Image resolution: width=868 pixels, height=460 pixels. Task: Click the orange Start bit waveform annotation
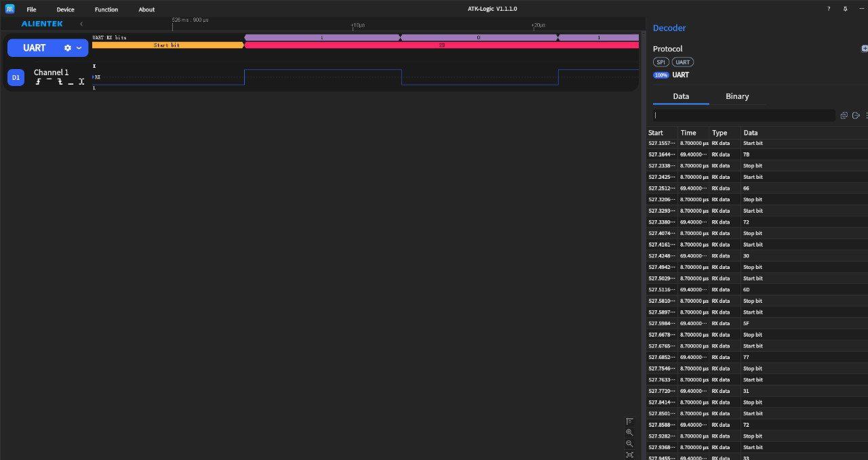coord(167,45)
